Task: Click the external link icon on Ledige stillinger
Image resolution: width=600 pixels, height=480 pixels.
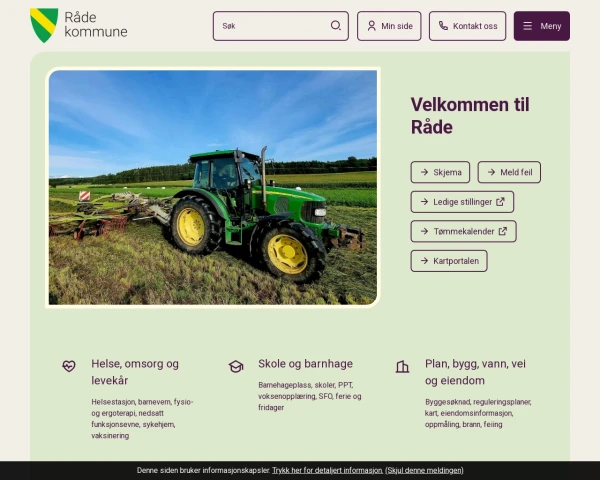Action: tap(500, 202)
